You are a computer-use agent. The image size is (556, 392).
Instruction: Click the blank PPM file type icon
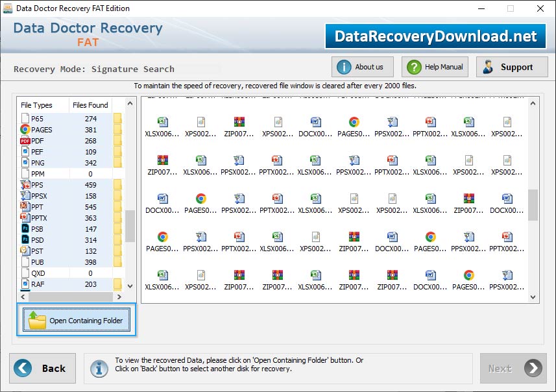[25, 173]
